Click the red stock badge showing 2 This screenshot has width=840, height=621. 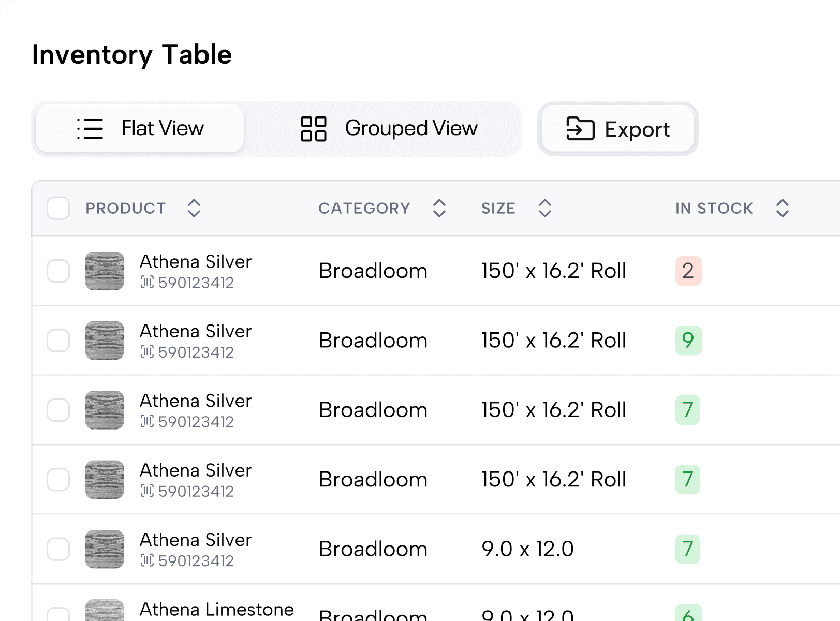[x=688, y=271]
